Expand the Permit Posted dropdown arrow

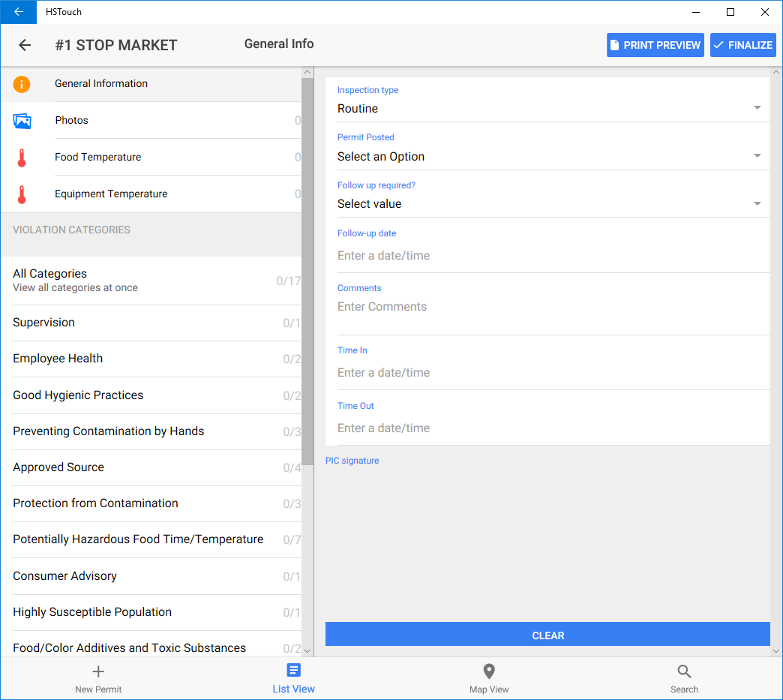tap(757, 156)
